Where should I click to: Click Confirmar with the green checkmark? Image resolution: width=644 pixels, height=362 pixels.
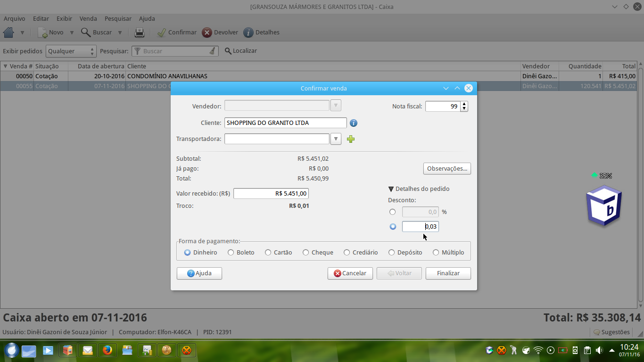point(177,33)
